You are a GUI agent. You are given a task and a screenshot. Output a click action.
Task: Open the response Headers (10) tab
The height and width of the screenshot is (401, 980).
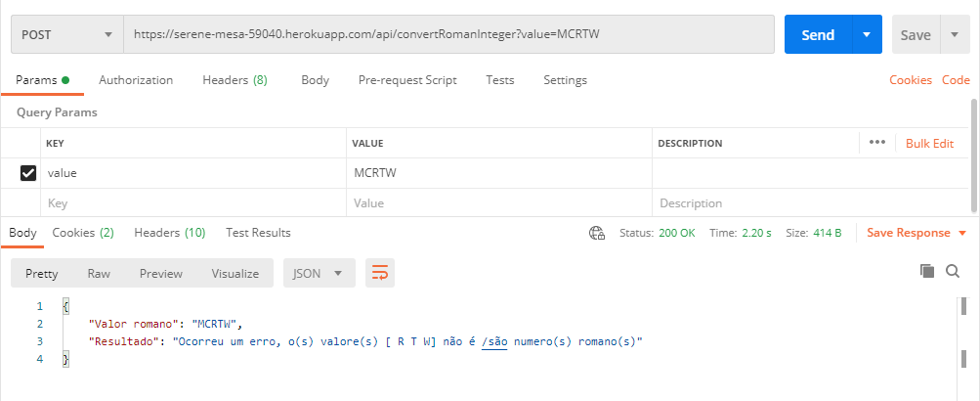pyautogui.click(x=170, y=233)
